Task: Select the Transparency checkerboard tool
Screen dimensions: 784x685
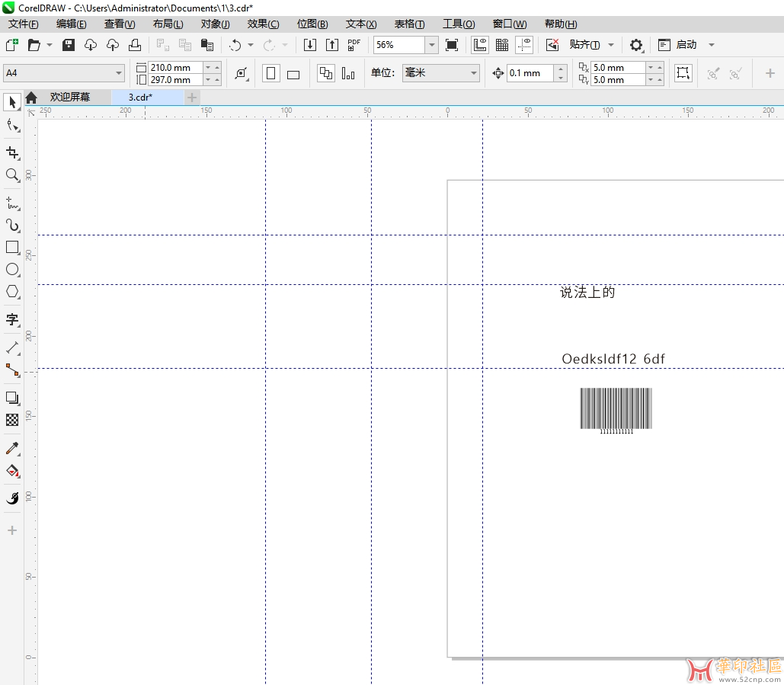Action: 12,420
